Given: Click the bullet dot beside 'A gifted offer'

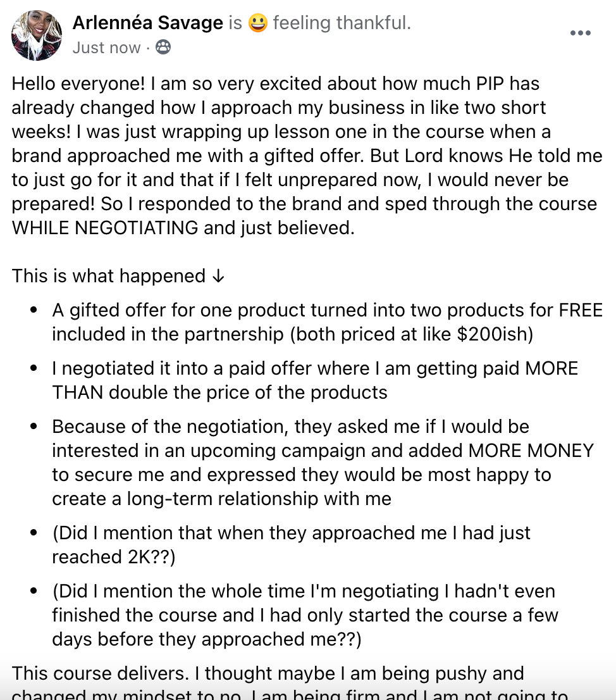Looking at the screenshot, I should [x=34, y=310].
